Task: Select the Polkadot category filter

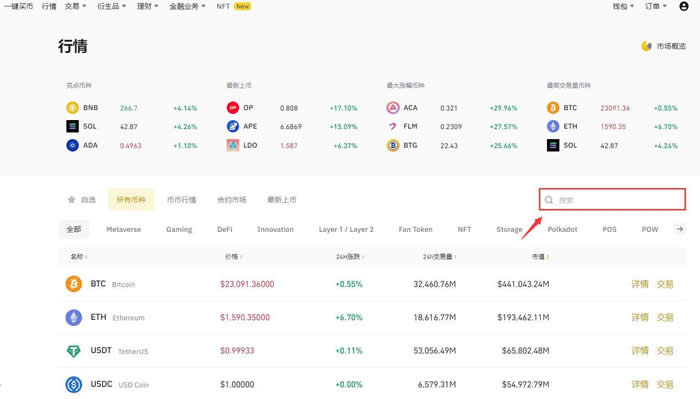Action: 562,229
